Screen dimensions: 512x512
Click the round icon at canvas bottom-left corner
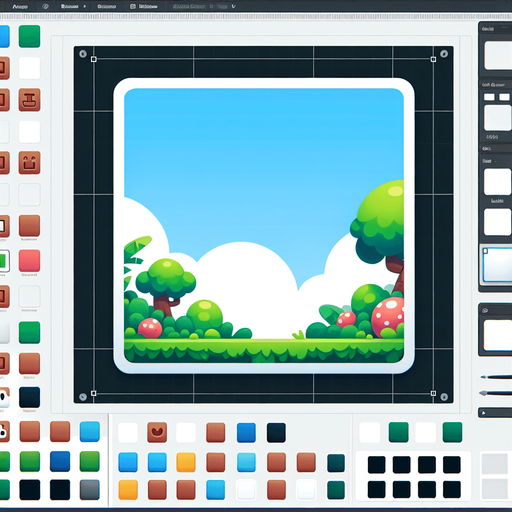(83, 397)
